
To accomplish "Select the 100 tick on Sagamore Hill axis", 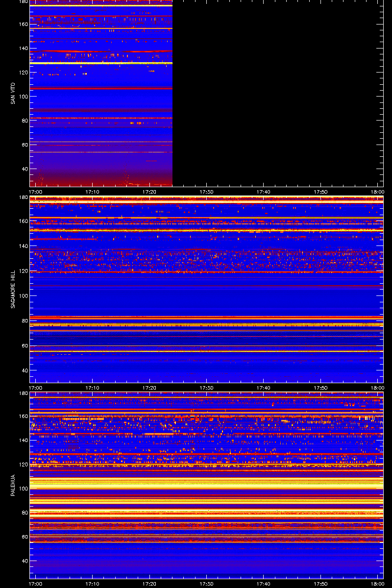I will click(23, 296).
